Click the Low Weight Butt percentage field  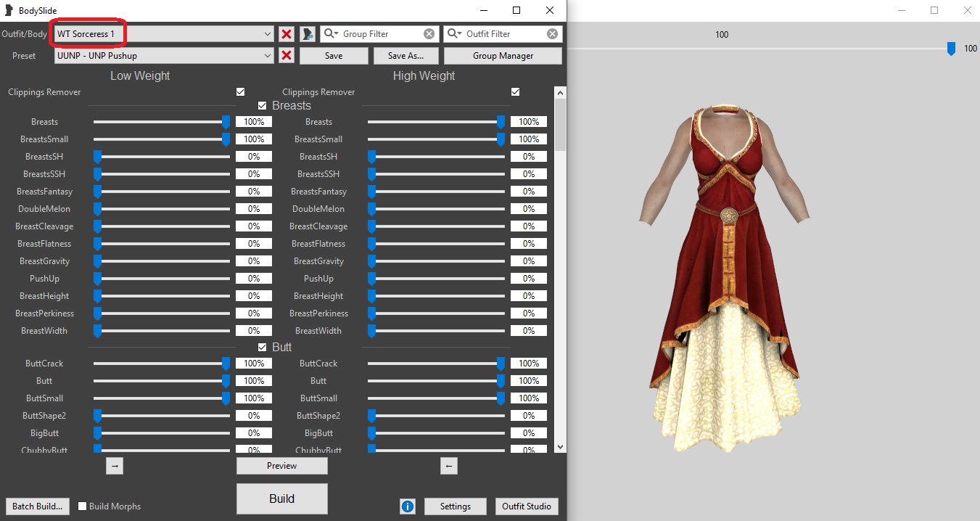[x=254, y=381]
